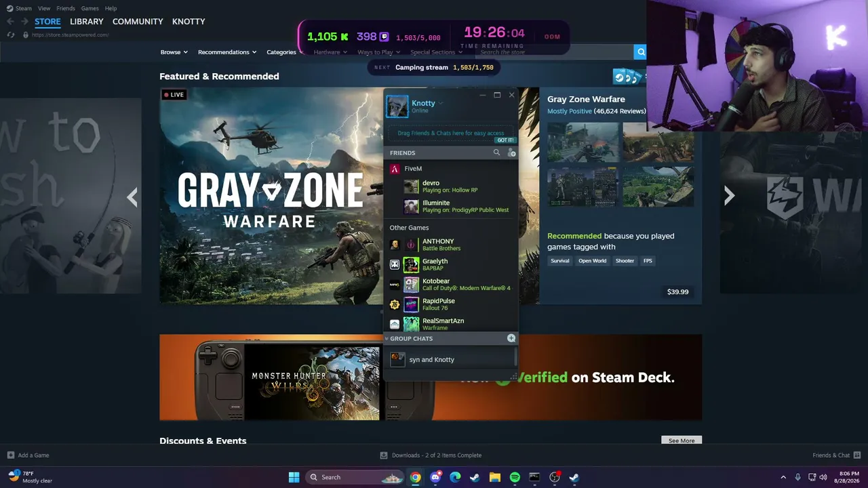Click the Windows taskbar Search box
Viewport: 868px width, 488px height.
tap(356, 477)
